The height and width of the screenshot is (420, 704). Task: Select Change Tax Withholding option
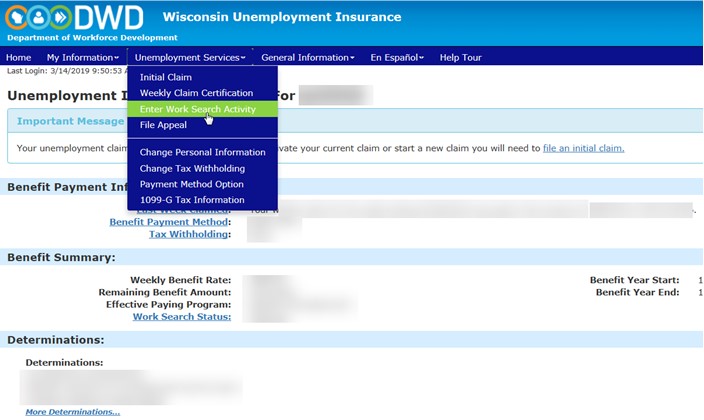[192, 168]
